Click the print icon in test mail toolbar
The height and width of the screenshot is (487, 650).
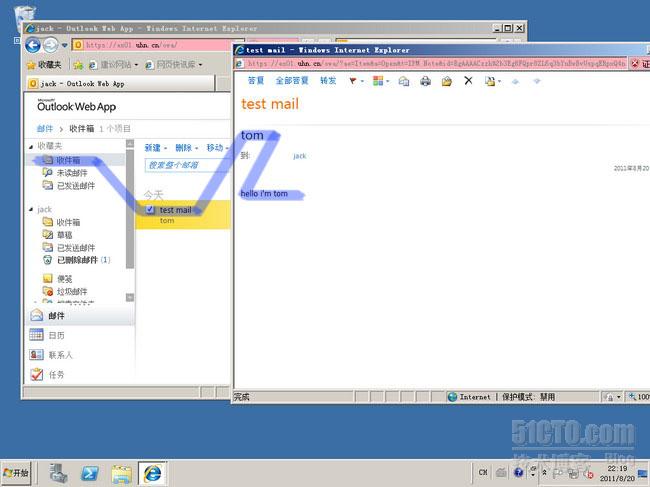click(425, 81)
